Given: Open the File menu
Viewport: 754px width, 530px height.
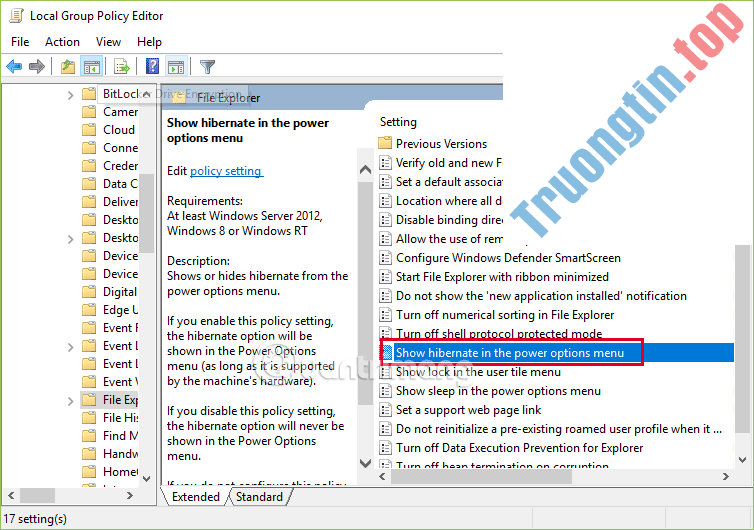Looking at the screenshot, I should 20,42.
